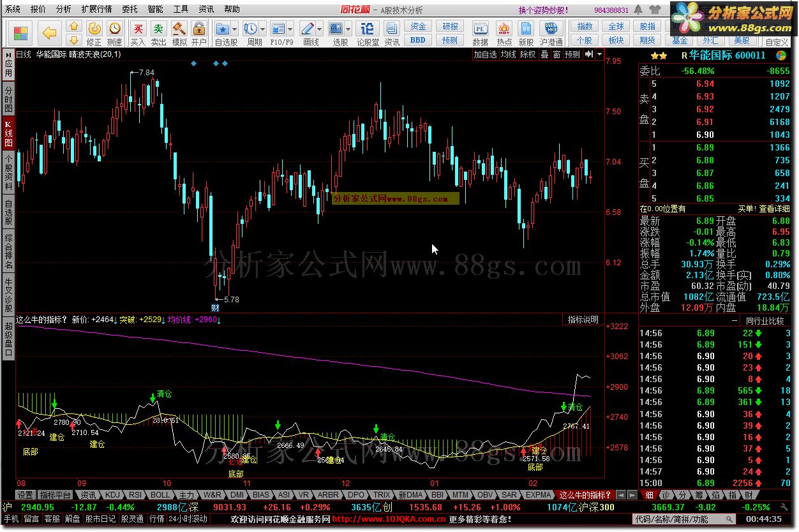The height and width of the screenshot is (532, 799).
Task: Collapse side panel with the arrow-bar icon
Action: point(588,55)
